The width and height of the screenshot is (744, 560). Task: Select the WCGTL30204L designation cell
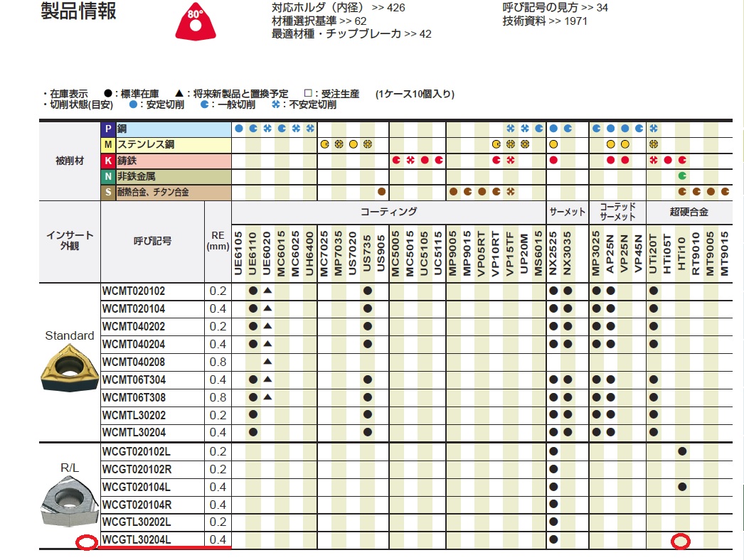pyautogui.click(x=152, y=539)
